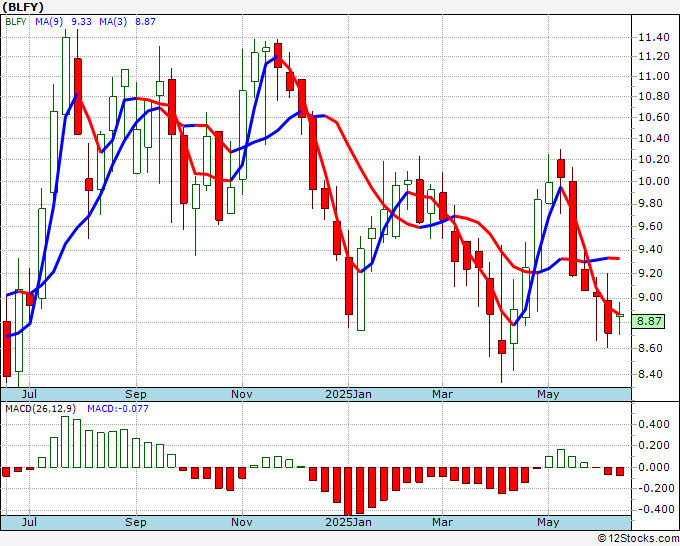Click the 9.80 price axis label
The height and width of the screenshot is (546, 680).
point(651,203)
